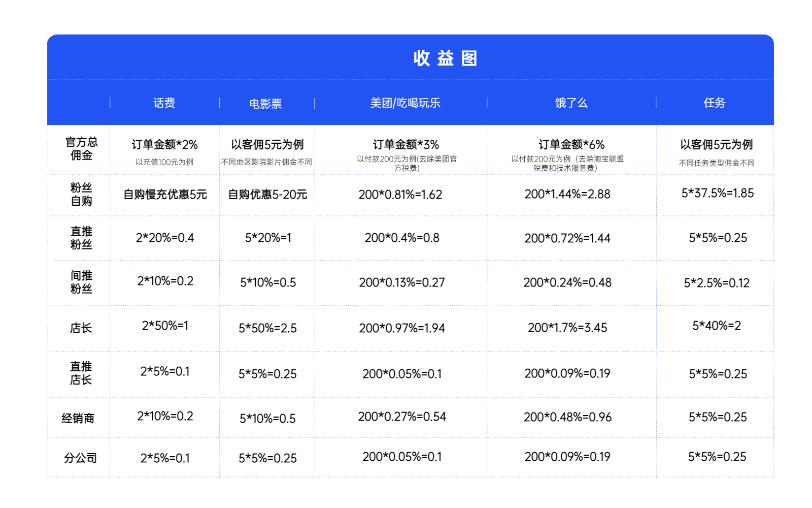Click 5*10%=0.5 in the 经销商 row

(268, 419)
